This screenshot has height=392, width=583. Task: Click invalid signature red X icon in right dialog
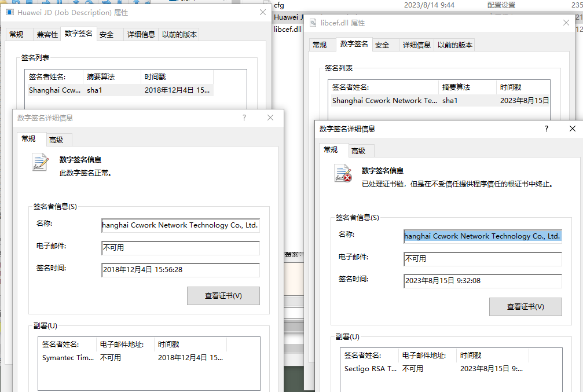click(x=343, y=173)
